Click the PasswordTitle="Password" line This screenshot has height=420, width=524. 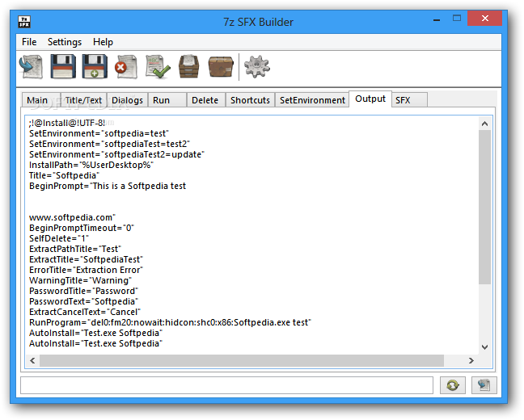[83, 291]
